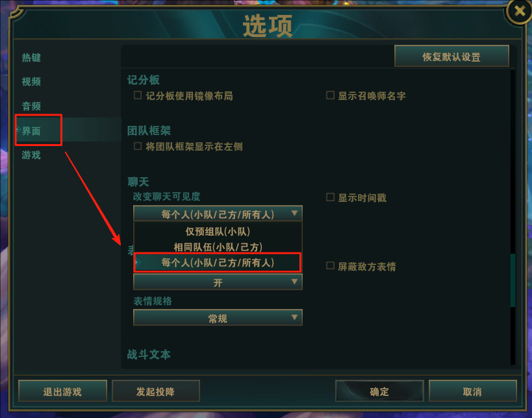Click the arrow icon on 常规 dropdown
The image size is (532, 418).
point(294,317)
